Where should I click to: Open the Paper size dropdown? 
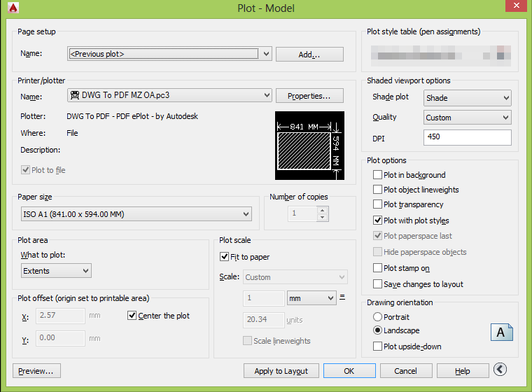(x=136, y=214)
